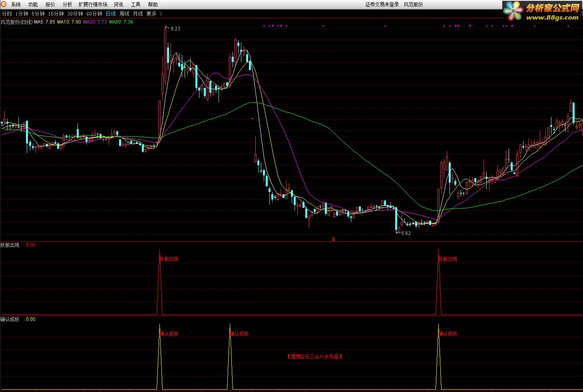Click the middle 确认成妖 yellow spike label
Image resolution: width=583 pixels, height=392 pixels.
coord(239,334)
